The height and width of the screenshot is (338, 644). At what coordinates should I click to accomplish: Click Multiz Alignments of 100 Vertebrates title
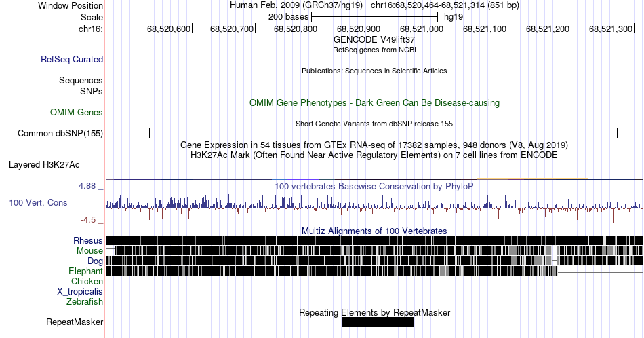[x=374, y=231]
